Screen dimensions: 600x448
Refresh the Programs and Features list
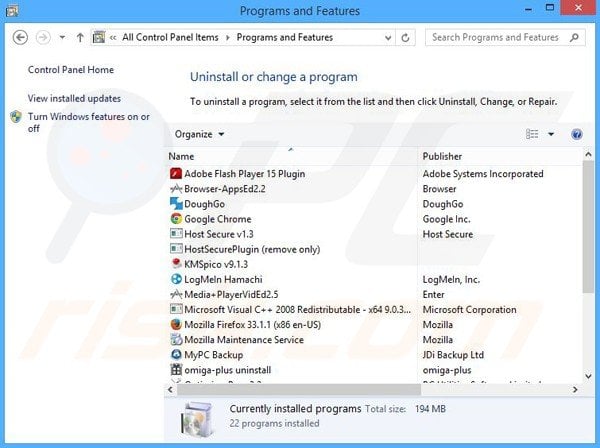coord(405,37)
